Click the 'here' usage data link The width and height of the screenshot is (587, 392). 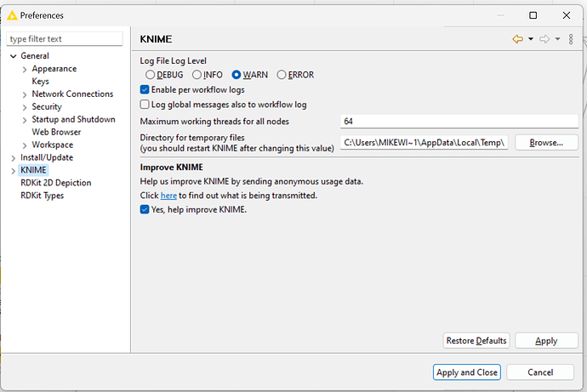pos(168,196)
